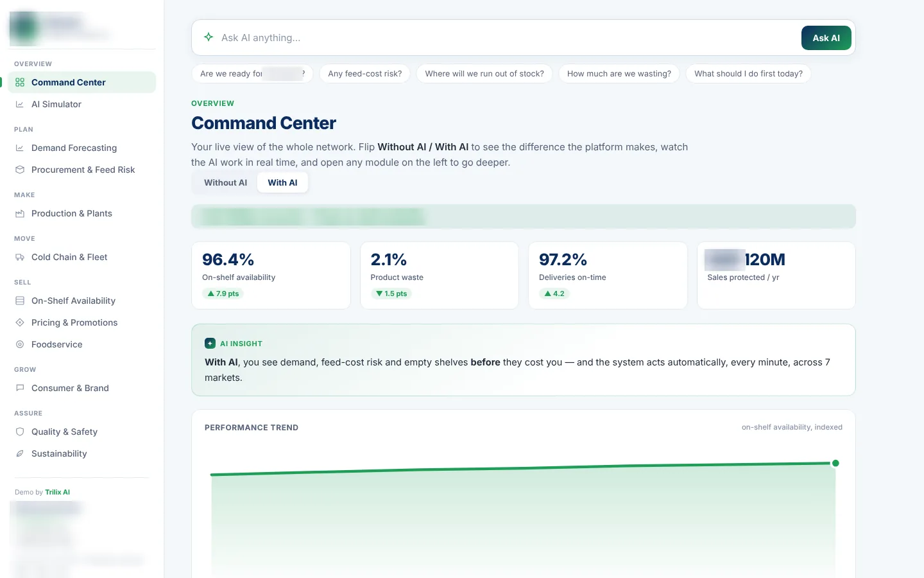
Task: Switch the view to With AI
Action: point(282,182)
